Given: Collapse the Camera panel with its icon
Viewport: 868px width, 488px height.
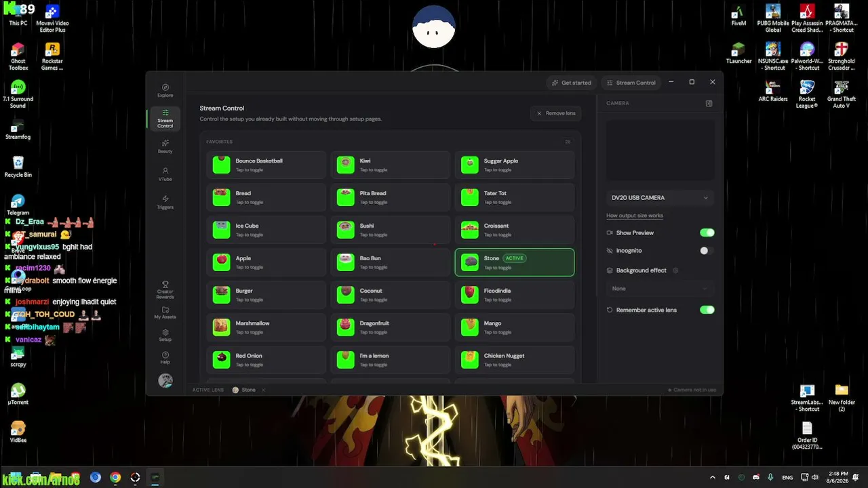Looking at the screenshot, I should click(x=709, y=104).
